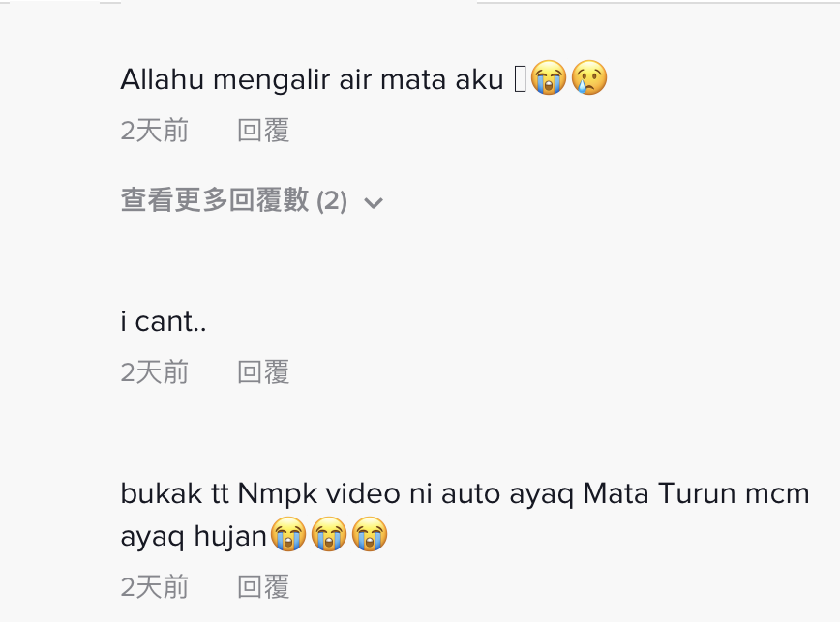Click the empty box glyph after "aku"

(x=521, y=78)
